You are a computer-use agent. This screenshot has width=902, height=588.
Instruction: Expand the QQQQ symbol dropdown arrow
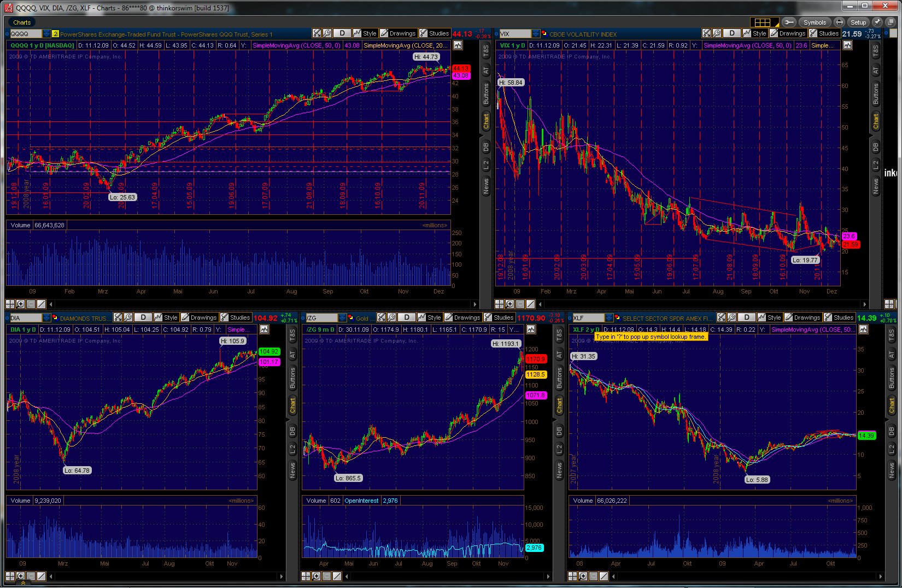[x=46, y=34]
